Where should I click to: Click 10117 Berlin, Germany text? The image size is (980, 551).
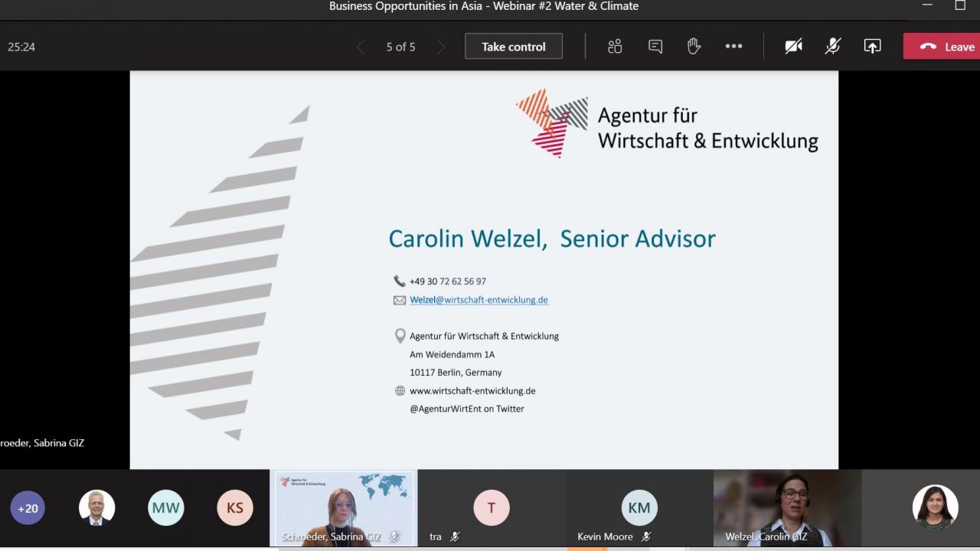(x=456, y=373)
